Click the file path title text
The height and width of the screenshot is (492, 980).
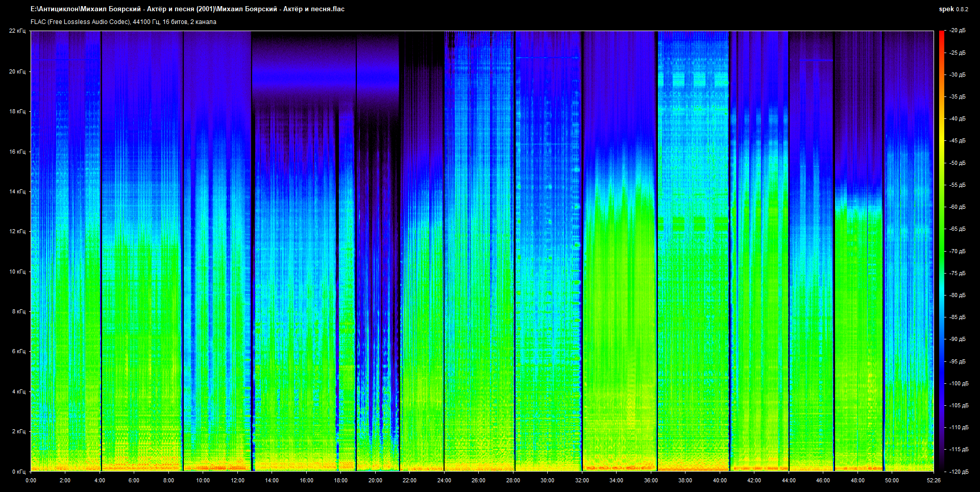(x=187, y=9)
